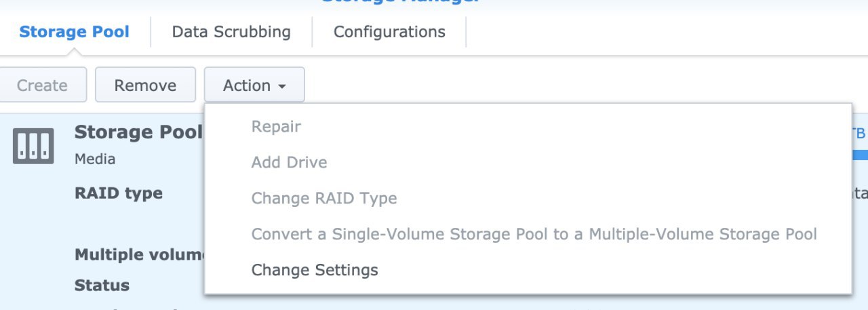Click the Storage Pool heading text
Screen dimensions: 868x310
139,132
